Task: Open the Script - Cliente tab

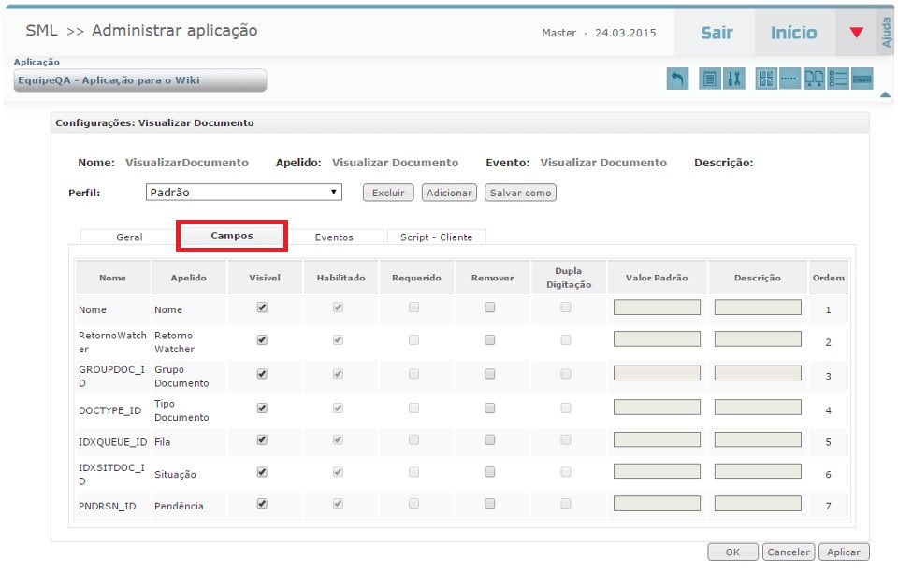Action: tap(436, 237)
